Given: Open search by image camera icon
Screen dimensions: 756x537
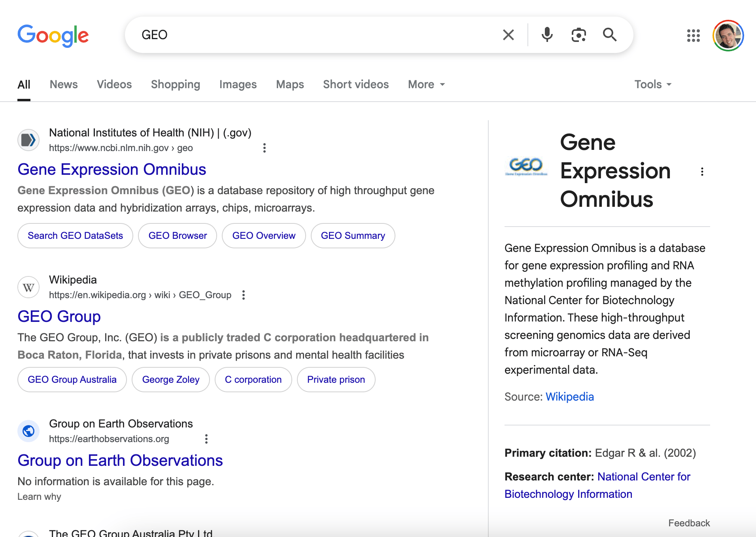Looking at the screenshot, I should (x=579, y=35).
